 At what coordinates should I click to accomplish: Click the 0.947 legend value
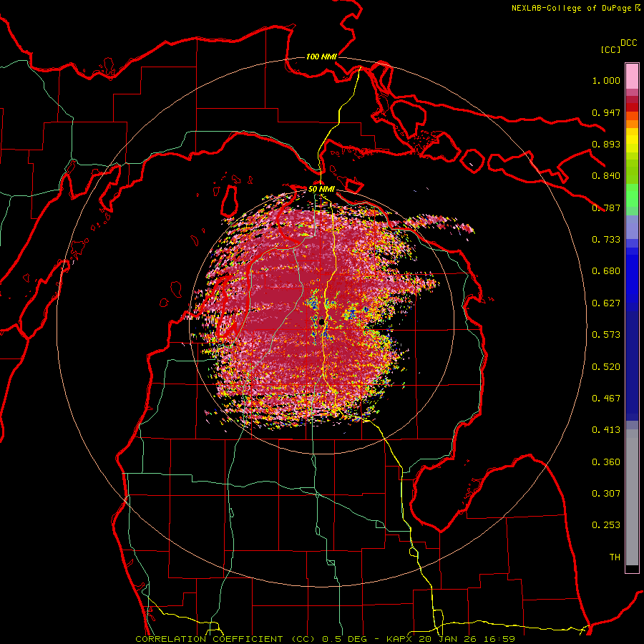[606, 112]
